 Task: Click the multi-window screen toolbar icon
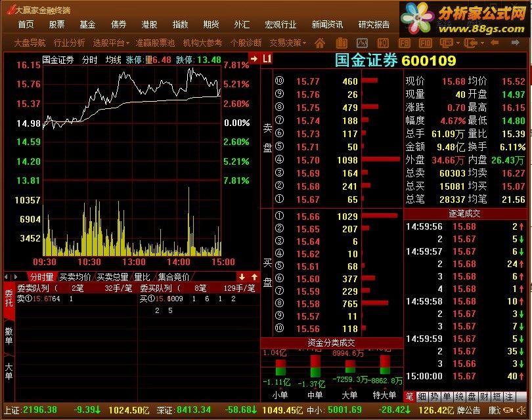pyautogui.click(x=446, y=43)
